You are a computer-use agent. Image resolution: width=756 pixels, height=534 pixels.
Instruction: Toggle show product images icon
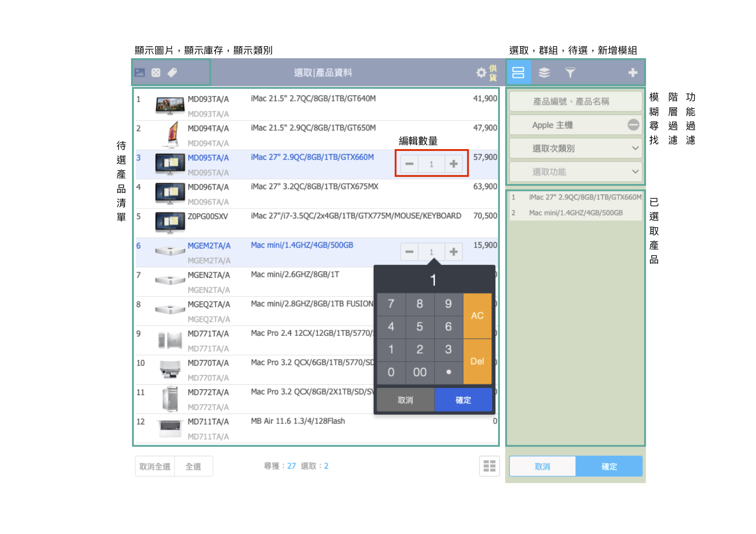coord(140,72)
